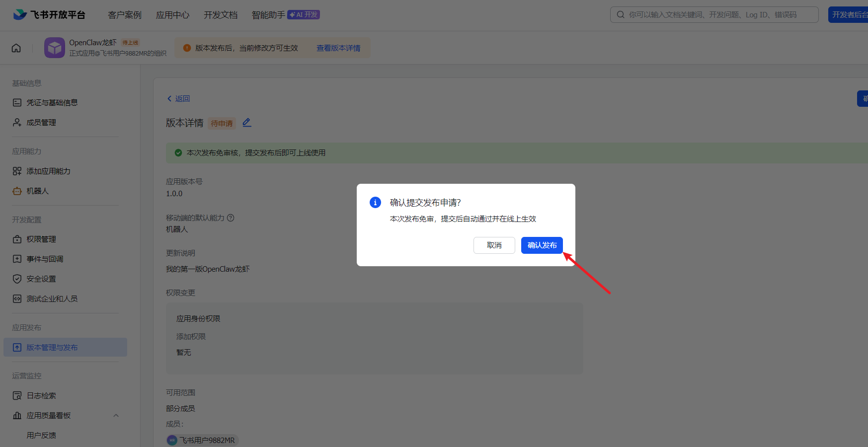868x447 pixels.
Task: Click 取消 to dismiss the dialog
Action: click(x=494, y=245)
